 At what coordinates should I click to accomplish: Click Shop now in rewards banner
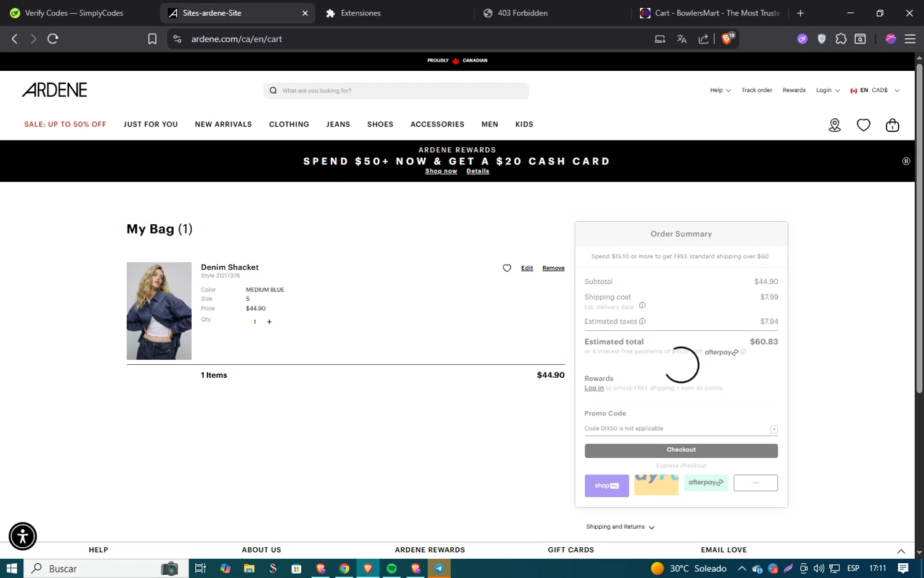(x=441, y=171)
